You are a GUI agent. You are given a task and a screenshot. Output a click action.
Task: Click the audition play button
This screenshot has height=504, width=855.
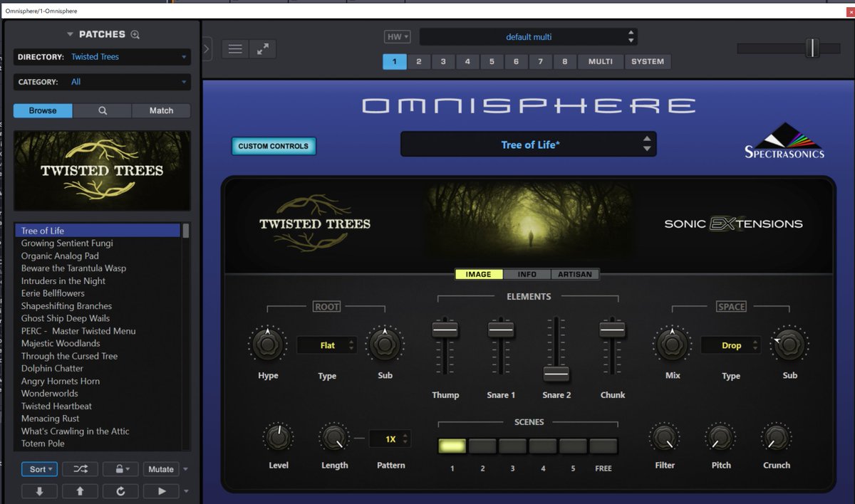161,491
